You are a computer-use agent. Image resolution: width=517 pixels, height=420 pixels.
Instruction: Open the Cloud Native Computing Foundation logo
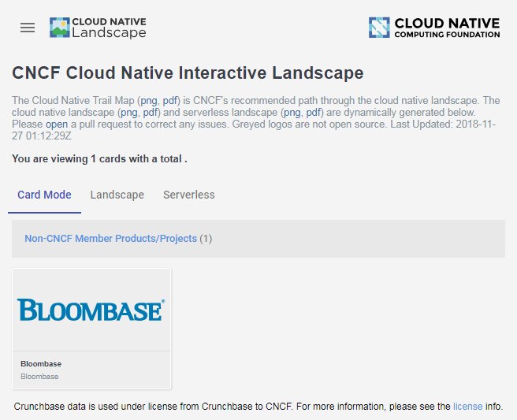tap(434, 28)
